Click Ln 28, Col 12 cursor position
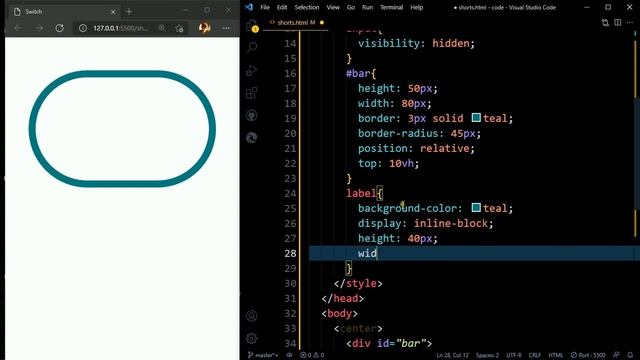 point(452,355)
